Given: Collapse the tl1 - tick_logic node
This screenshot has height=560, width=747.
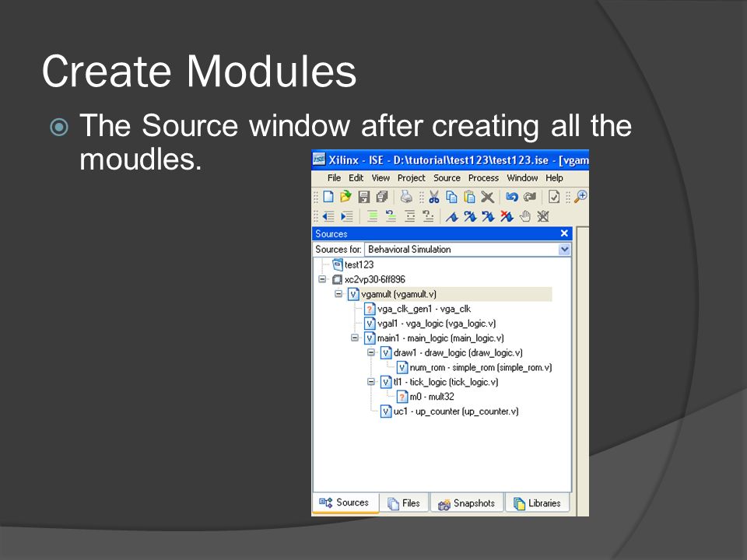Looking at the screenshot, I should 371,381.
